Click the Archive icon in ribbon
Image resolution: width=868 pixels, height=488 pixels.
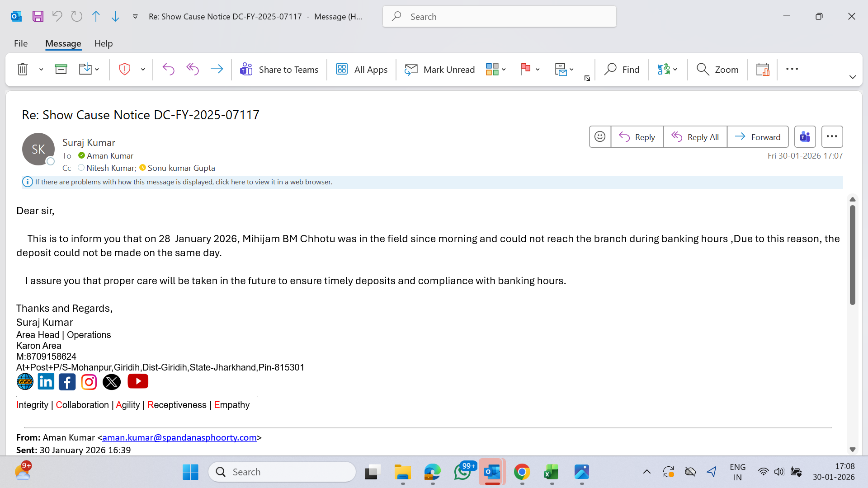coord(61,69)
